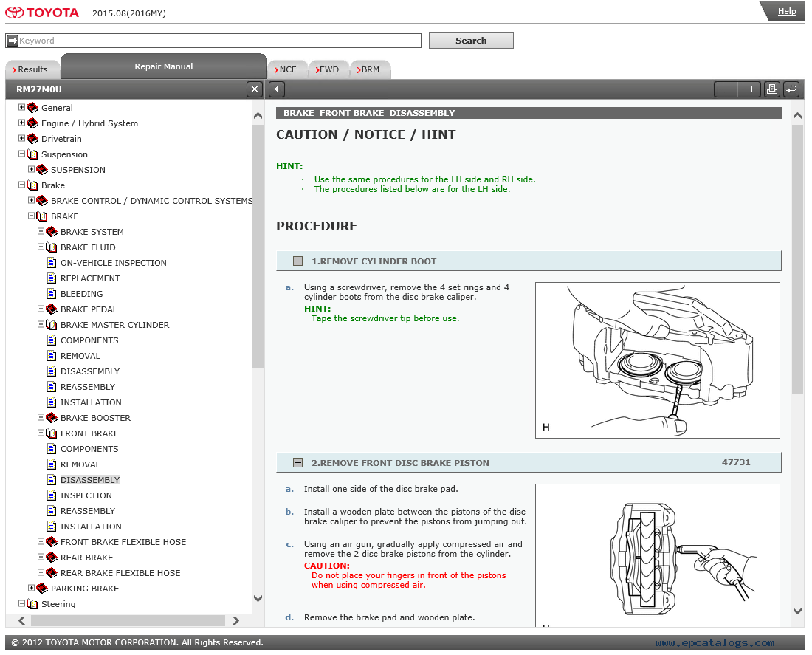Open the EWD tab
Image resolution: width=812 pixels, height=655 pixels.
(x=328, y=69)
